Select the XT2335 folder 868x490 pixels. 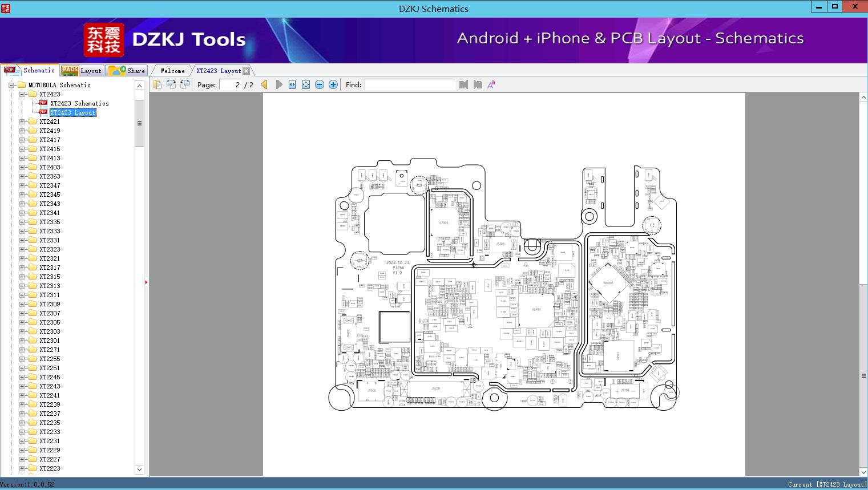[x=50, y=222]
